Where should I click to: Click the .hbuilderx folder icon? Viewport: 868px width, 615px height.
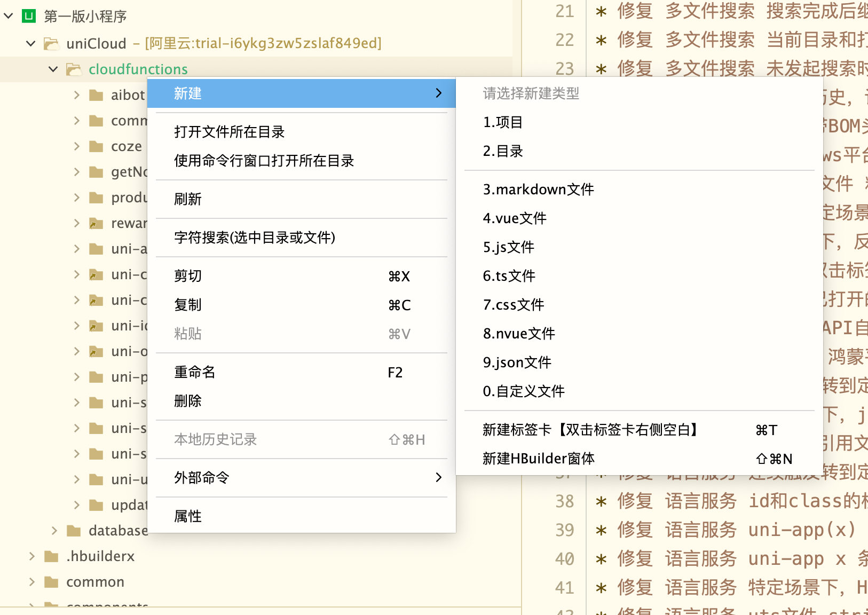coord(51,556)
